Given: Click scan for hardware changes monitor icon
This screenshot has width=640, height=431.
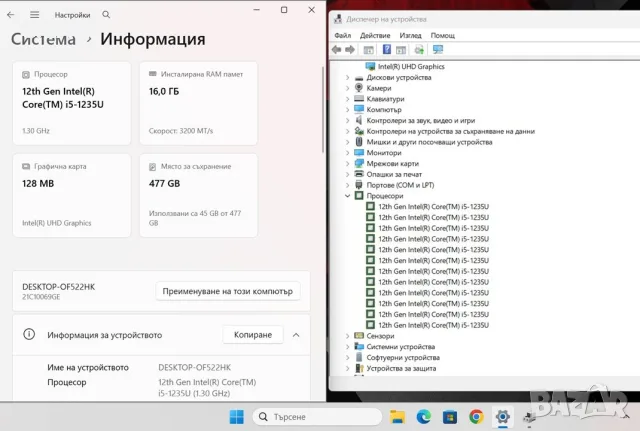Looking at the screenshot, I should tap(438, 50).
